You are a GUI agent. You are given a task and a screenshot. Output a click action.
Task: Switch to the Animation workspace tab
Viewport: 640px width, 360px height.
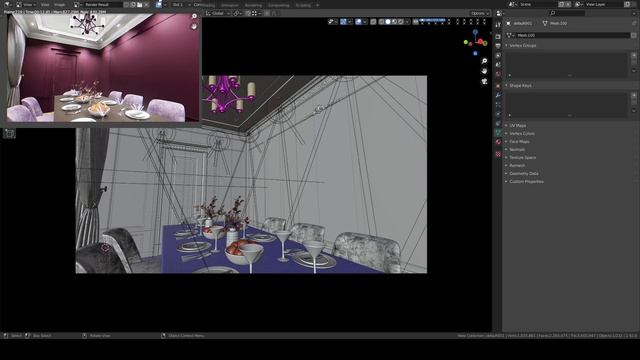point(229,5)
